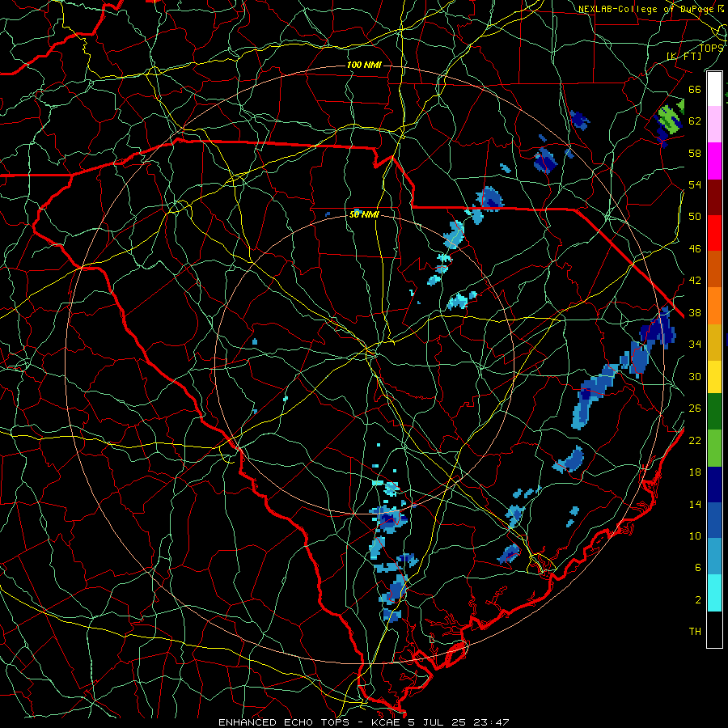Click the Enhanced Echo Tops KCAE timestamp caption
Screen dimensions: 728x728
[x=364, y=722]
